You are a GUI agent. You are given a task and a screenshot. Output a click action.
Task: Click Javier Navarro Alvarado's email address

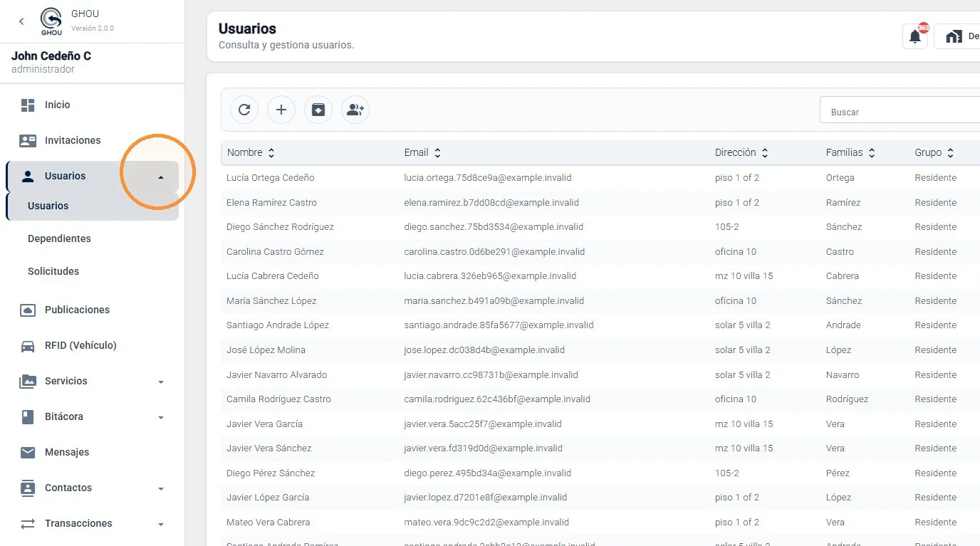(x=491, y=374)
